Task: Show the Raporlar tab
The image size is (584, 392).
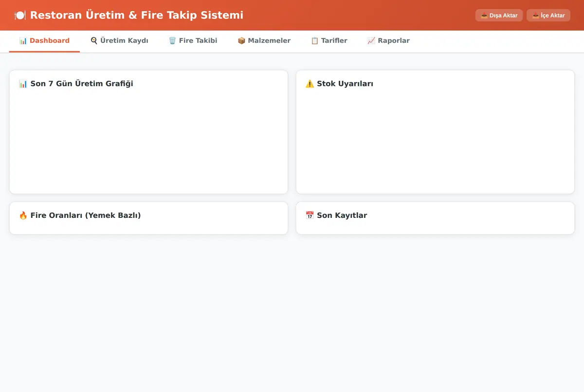Action: pyautogui.click(x=388, y=41)
